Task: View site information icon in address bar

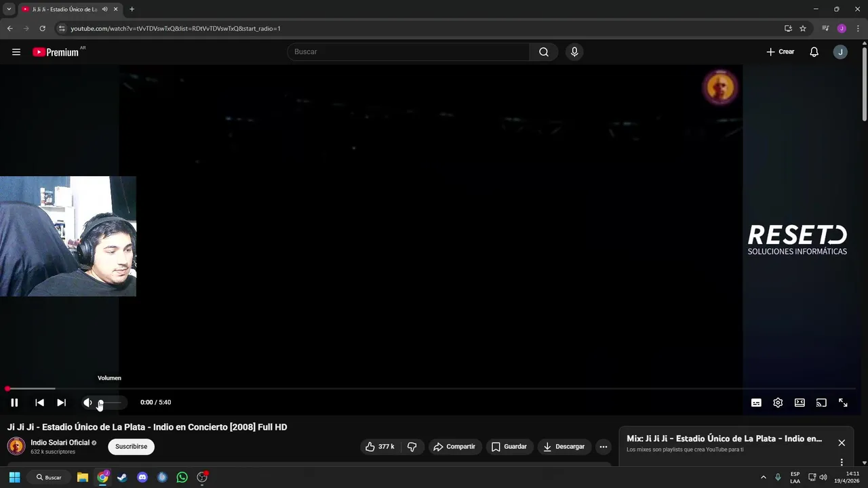Action: coord(62,28)
